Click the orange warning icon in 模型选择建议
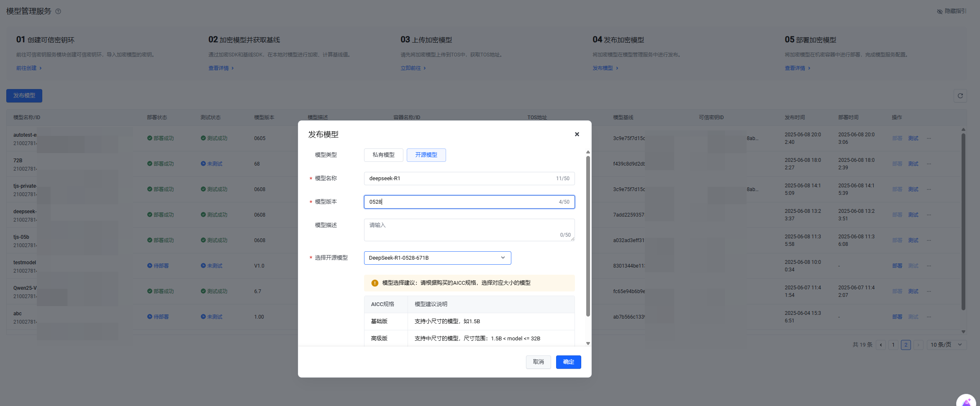Viewport: 980px width, 406px height. [x=375, y=283]
